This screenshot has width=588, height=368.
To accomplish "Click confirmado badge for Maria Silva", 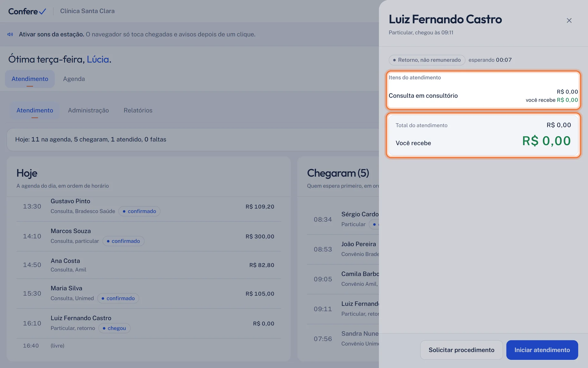I will [x=118, y=298].
